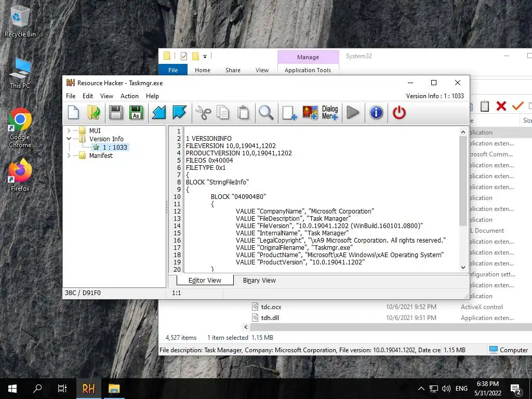This screenshot has height=399, width=532.
Task: Open the Action menu
Action: coord(129,96)
